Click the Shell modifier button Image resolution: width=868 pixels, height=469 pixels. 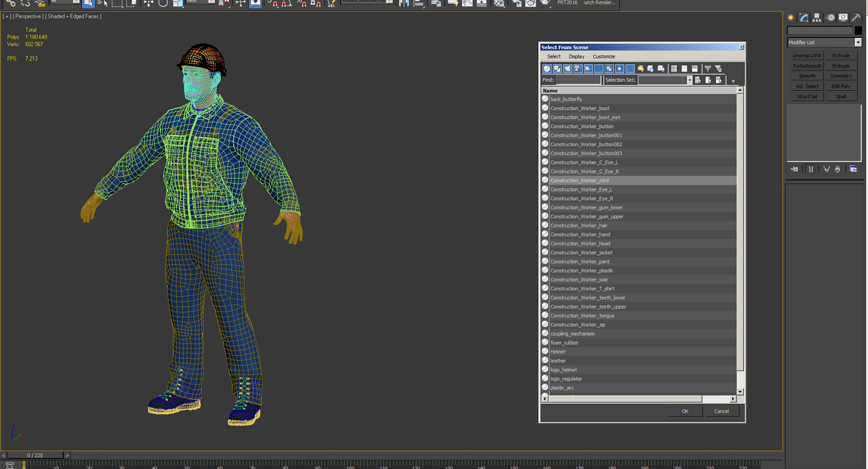pos(840,96)
